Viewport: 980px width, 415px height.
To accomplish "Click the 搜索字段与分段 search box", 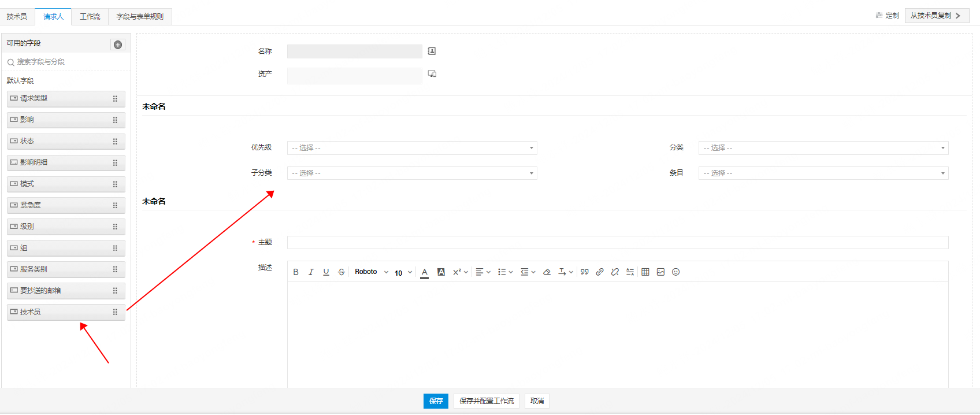I will (67, 62).
